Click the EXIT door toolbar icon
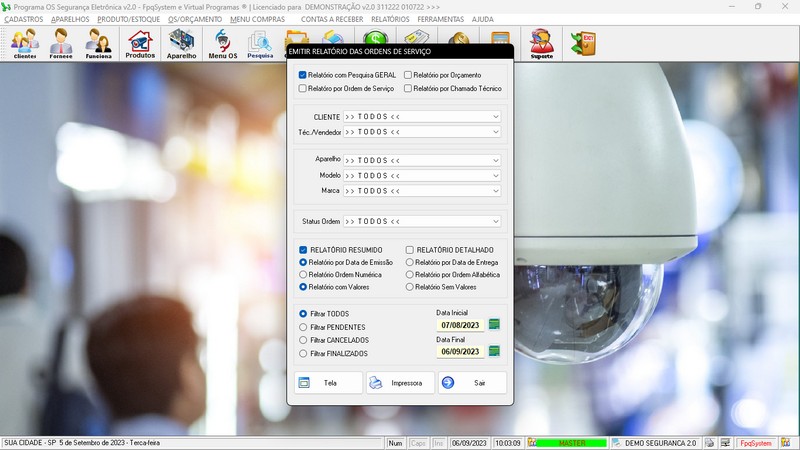This screenshot has height=450, width=800. [x=583, y=43]
